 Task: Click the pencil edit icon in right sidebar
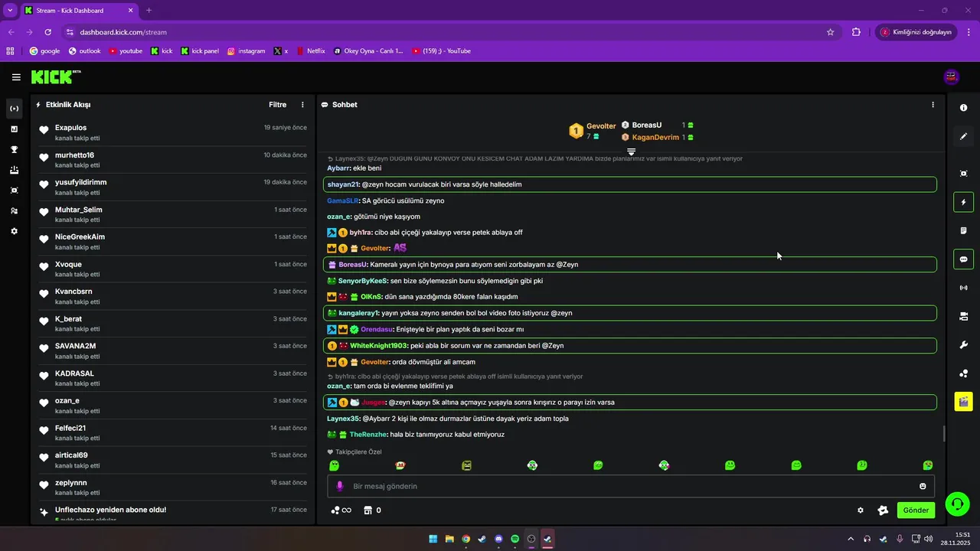963,136
